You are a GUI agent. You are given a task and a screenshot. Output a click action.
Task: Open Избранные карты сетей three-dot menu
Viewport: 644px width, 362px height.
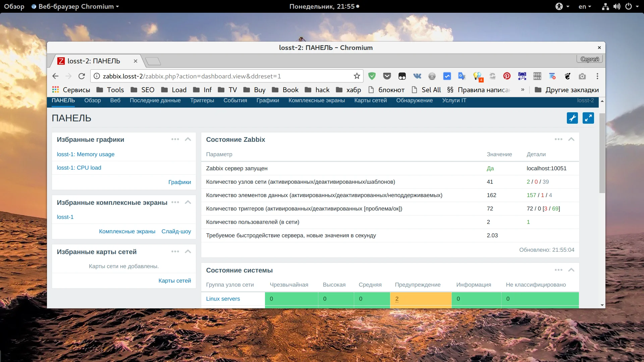tap(175, 252)
